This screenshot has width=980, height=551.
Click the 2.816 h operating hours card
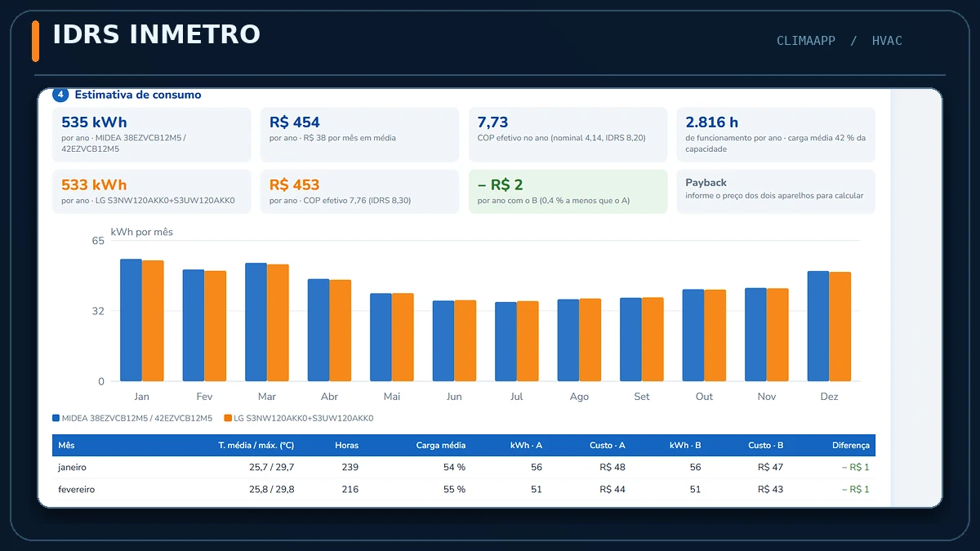tap(776, 135)
